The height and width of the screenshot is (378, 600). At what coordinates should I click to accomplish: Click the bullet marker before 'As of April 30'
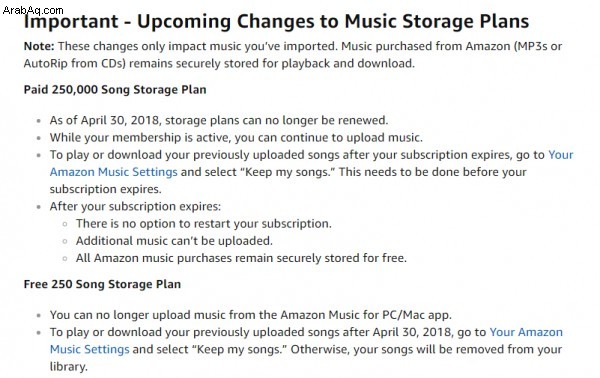click(x=39, y=121)
